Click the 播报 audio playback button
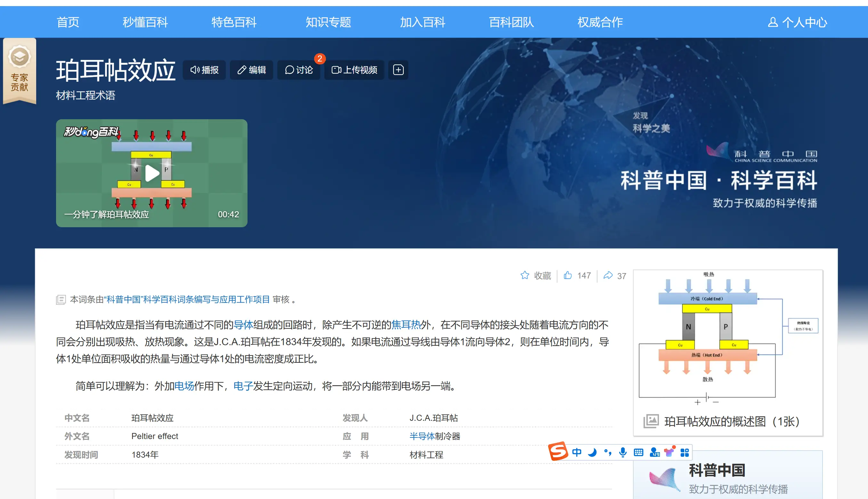 tap(204, 70)
